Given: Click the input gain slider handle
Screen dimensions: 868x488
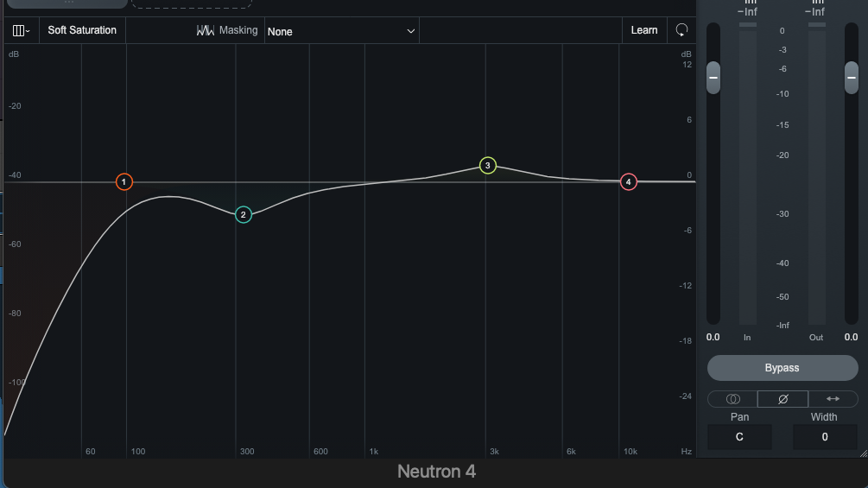Looking at the screenshot, I should point(713,78).
